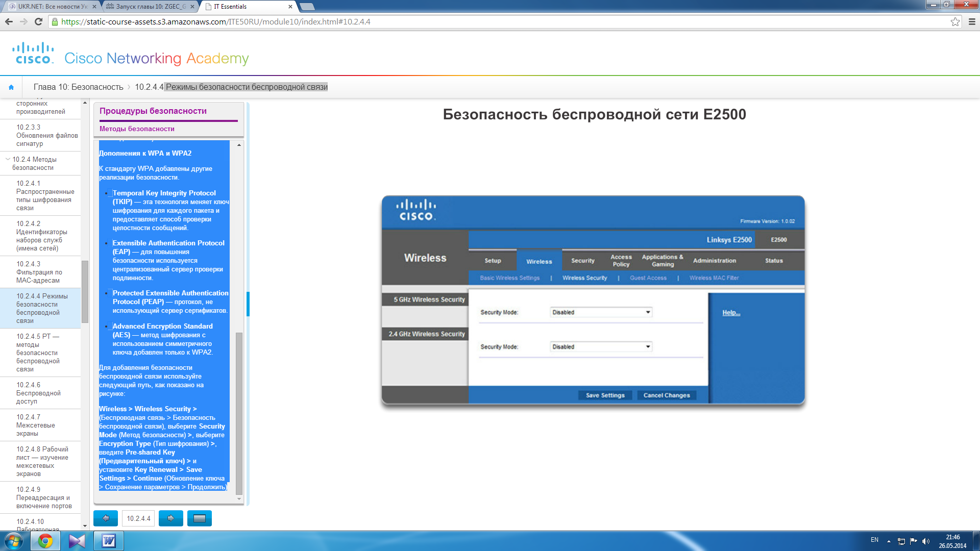Select 10.2.4.4 Режимы безопасности беспроводной связи

click(40, 308)
